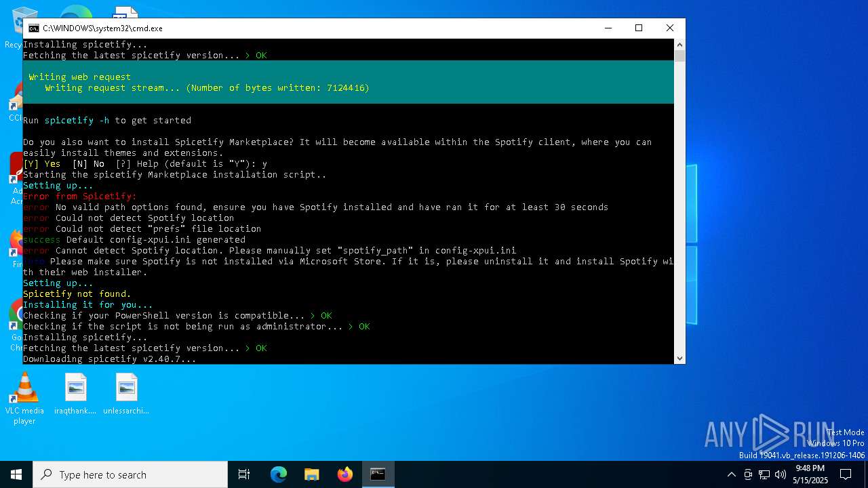Image resolution: width=868 pixels, height=488 pixels.
Task: Open Task View from the taskbar
Action: [x=244, y=474]
